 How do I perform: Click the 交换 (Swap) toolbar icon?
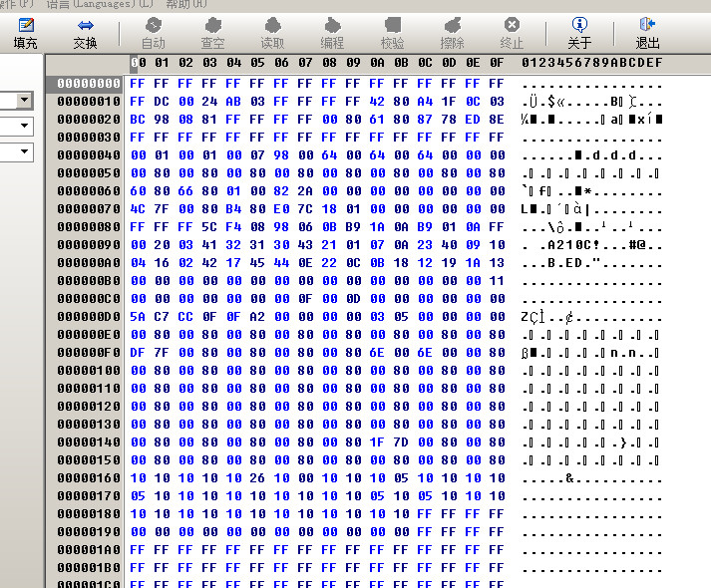[x=86, y=32]
